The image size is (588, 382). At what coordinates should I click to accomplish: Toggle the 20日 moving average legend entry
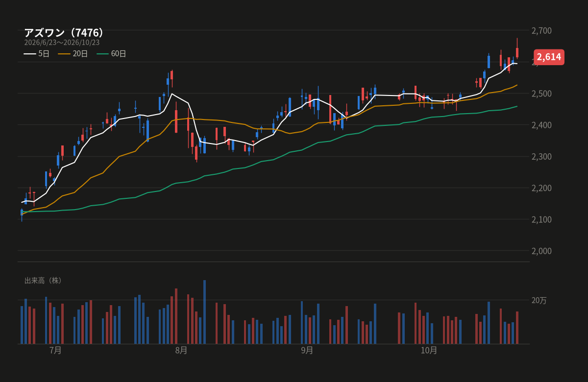coord(73,54)
